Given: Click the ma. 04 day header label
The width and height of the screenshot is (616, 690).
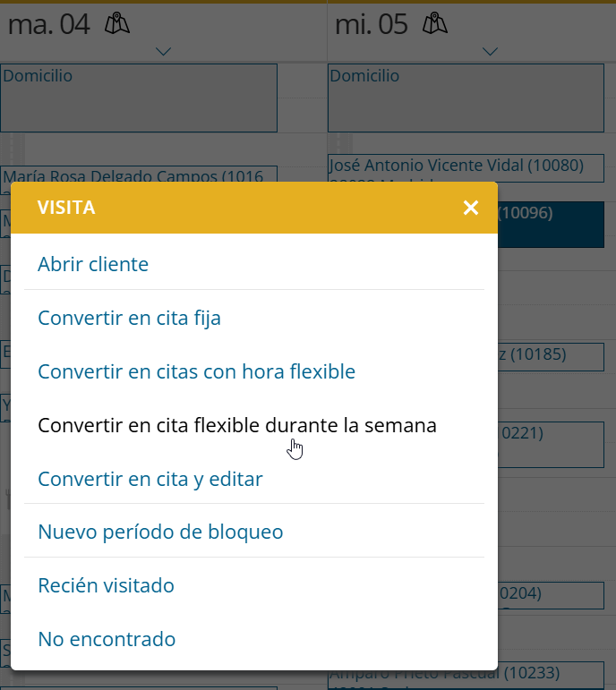Looking at the screenshot, I should pyautogui.click(x=49, y=24).
